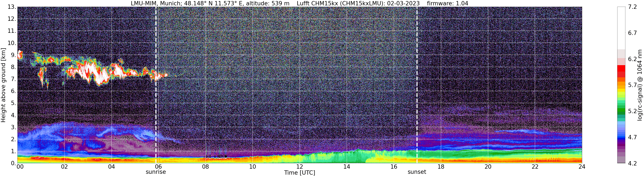Image resolution: width=644 pixels, height=177 pixels.
Task: Click the x-axis tick label '24'
Action: tap(582, 167)
